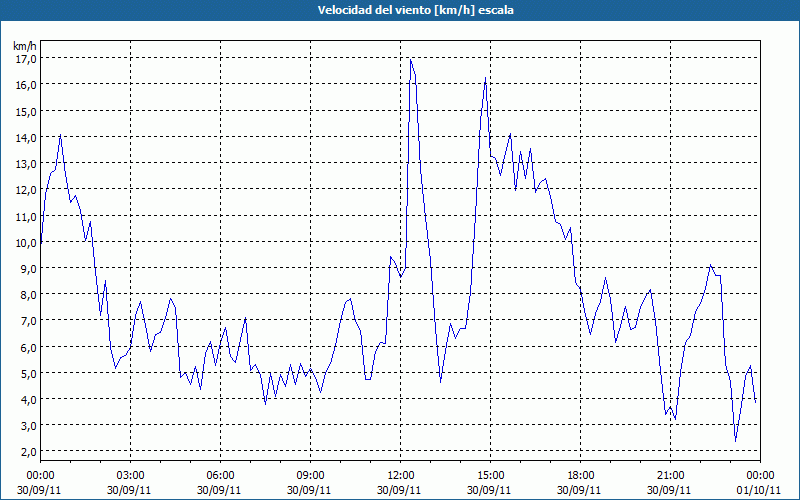
Task: Select the '16,0' y-axis value
Action: point(26,85)
